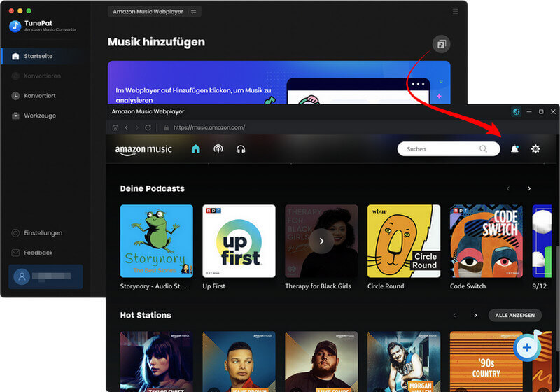Click the amazon music logo

[143, 150]
